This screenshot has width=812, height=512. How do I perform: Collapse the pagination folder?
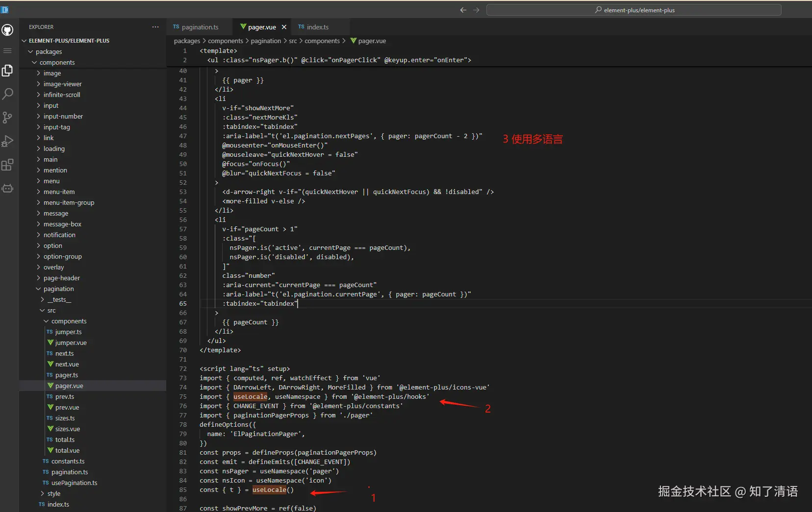58,289
